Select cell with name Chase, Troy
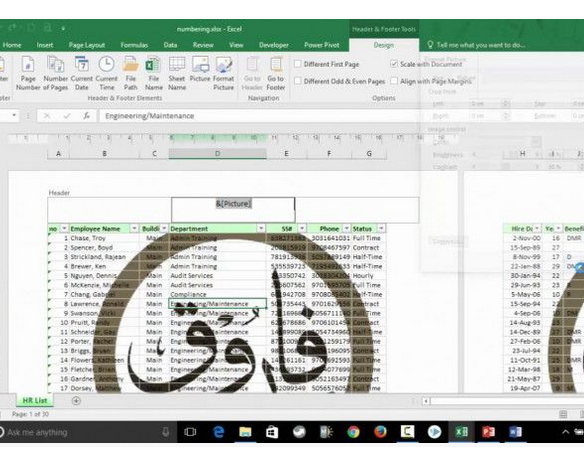Screen dimensions: 584x449 pos(104,238)
